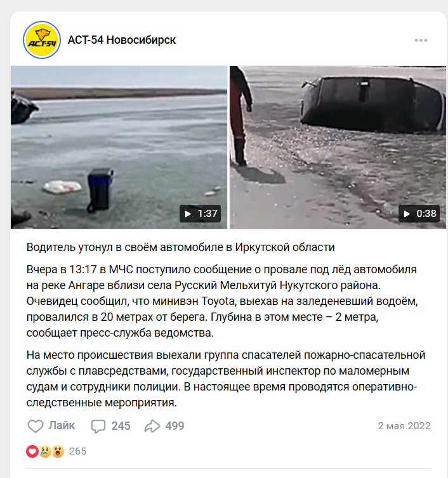This screenshot has width=448, height=478.
Task: Click the red heart reaction emoji
Action: pos(32,451)
